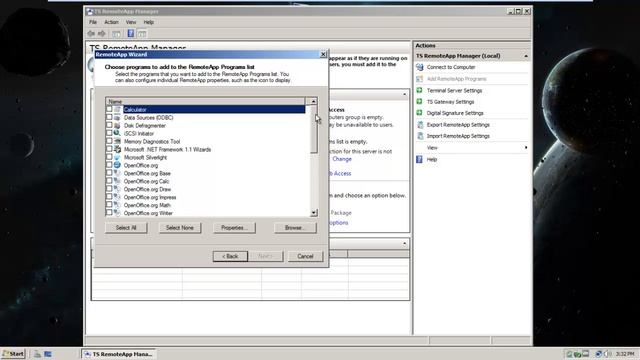Select OpenOffice.org Math list entry

[147, 205]
